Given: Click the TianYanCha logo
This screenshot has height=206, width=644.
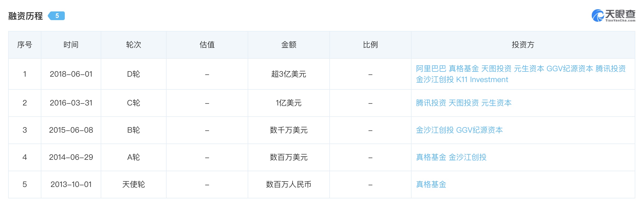Looking at the screenshot, I should tap(613, 15).
